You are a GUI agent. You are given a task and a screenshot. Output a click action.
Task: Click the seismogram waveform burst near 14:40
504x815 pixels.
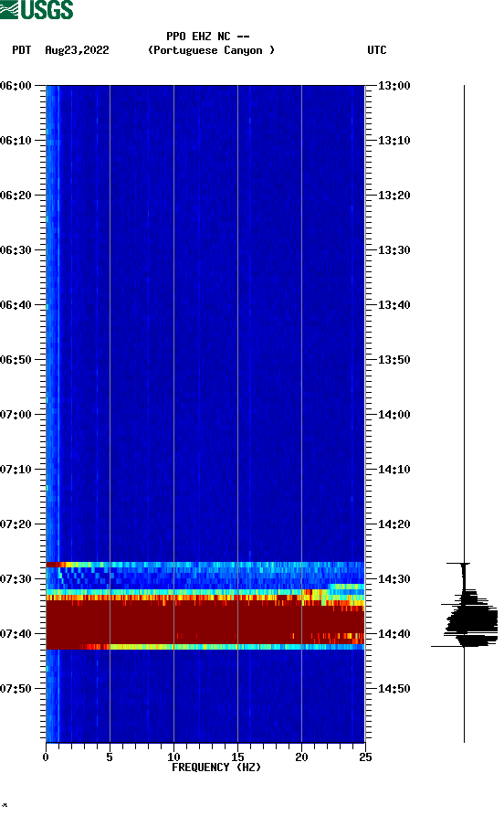click(x=464, y=619)
